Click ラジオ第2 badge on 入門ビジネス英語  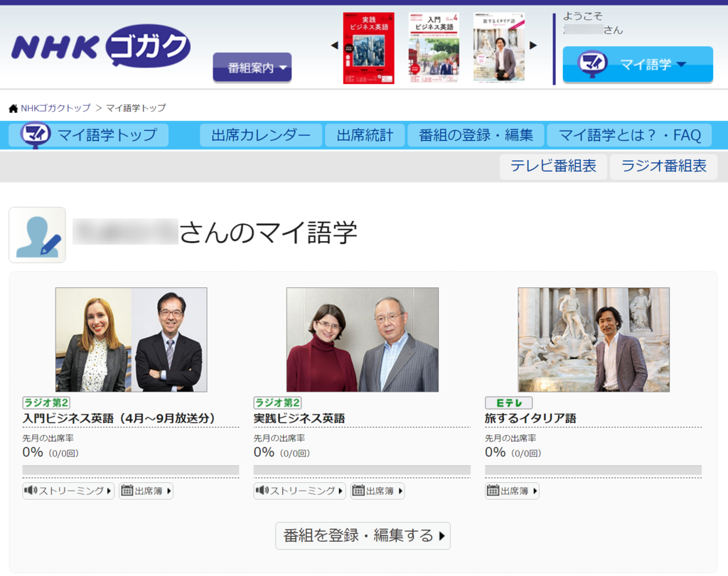46,402
